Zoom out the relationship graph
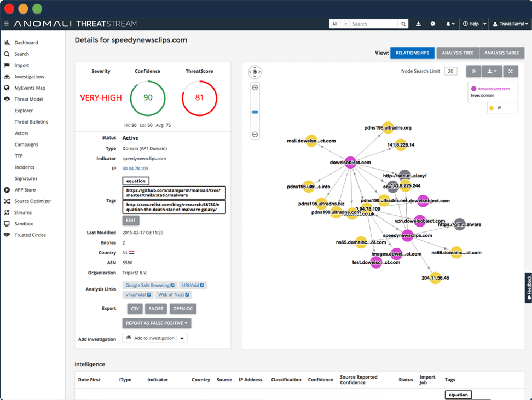Image resolution: width=532 pixels, height=400 pixels. 255,135
